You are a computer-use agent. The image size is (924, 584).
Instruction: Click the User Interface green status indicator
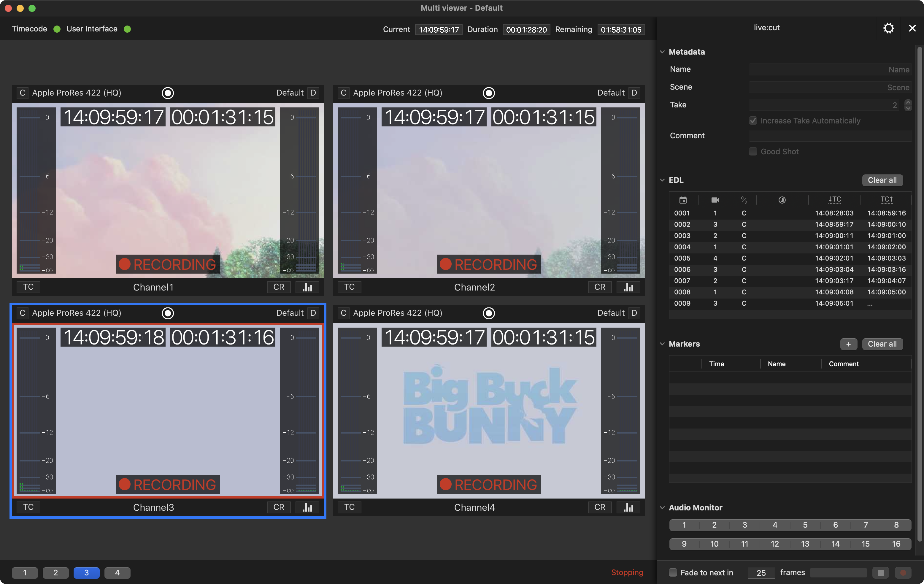[x=127, y=29]
